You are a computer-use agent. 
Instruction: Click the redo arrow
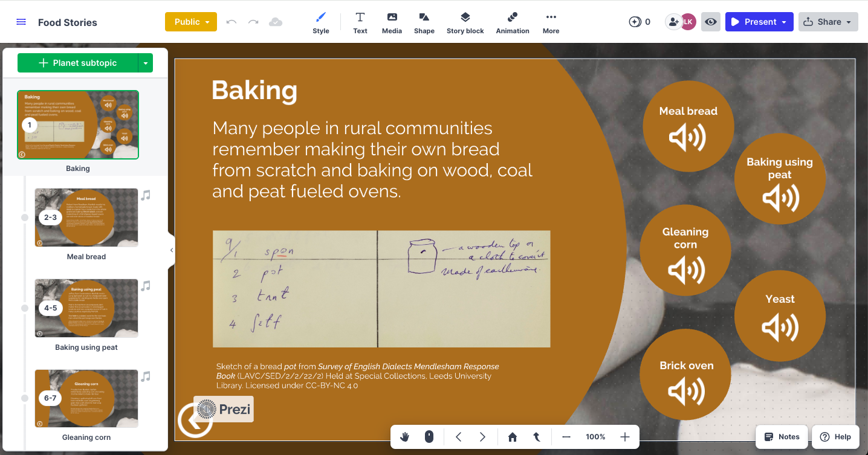point(253,22)
